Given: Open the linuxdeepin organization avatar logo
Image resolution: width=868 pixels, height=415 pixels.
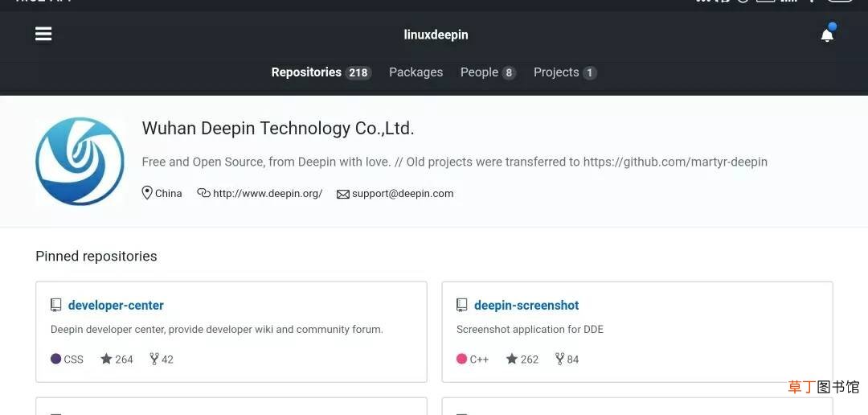Looking at the screenshot, I should point(80,161).
